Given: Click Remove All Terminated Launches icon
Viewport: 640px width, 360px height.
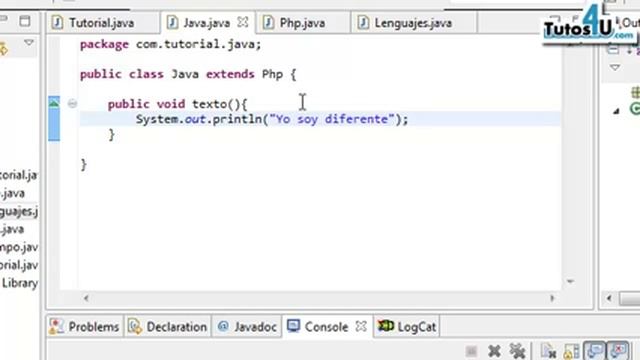Looking at the screenshot, I should [x=517, y=351].
